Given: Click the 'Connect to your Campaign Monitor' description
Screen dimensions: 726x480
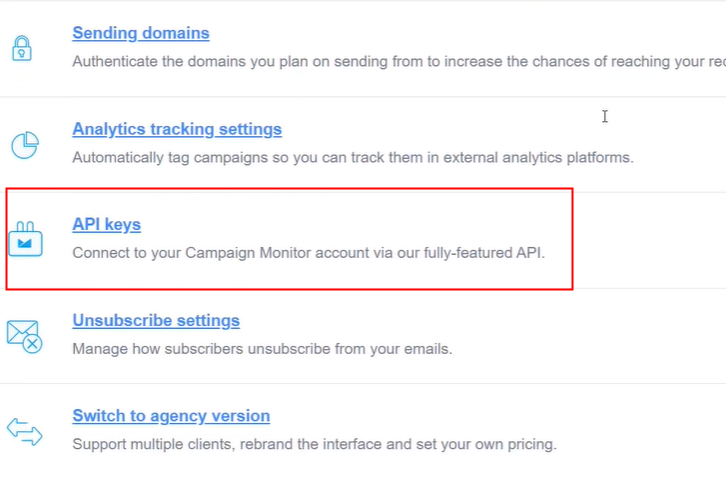Looking at the screenshot, I should [x=309, y=253].
